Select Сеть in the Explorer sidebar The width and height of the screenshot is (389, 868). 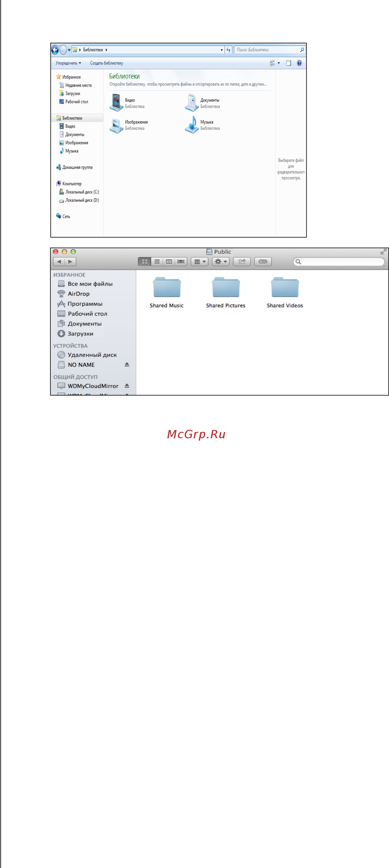point(63,216)
